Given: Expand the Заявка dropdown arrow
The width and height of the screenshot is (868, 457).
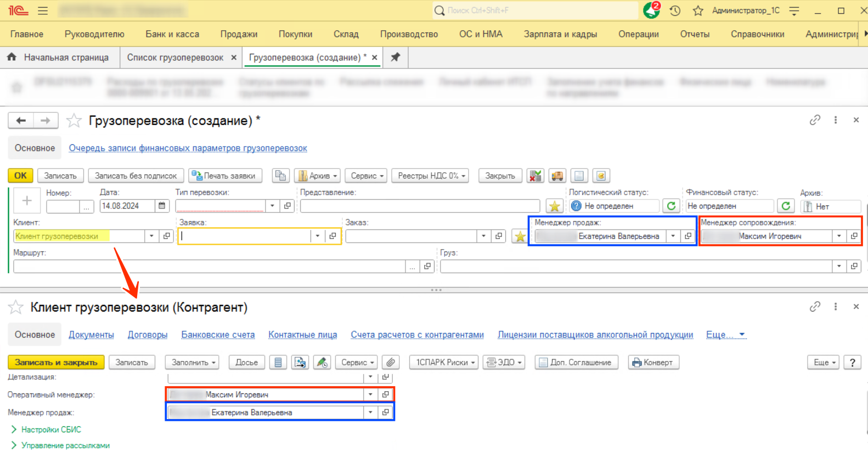Looking at the screenshot, I should tap(318, 236).
